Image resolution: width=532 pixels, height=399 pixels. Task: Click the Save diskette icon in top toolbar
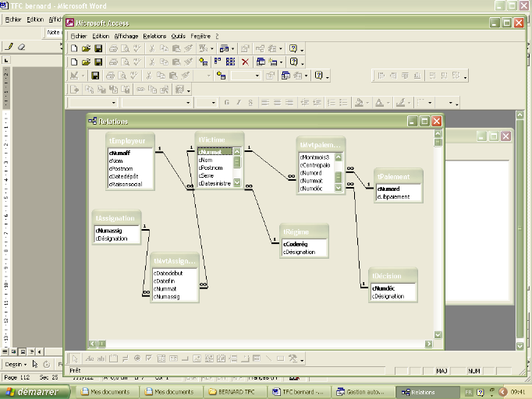pyautogui.click(x=99, y=48)
